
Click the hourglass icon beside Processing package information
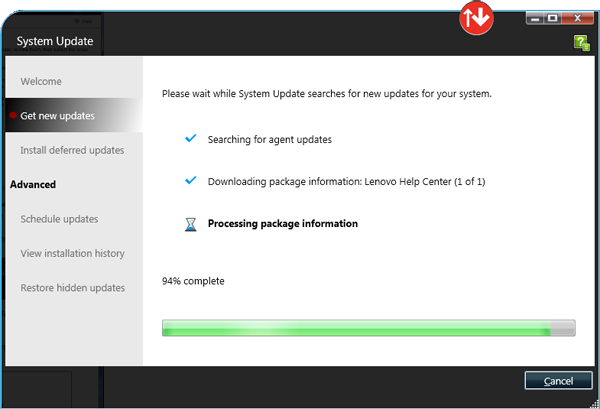tap(191, 224)
